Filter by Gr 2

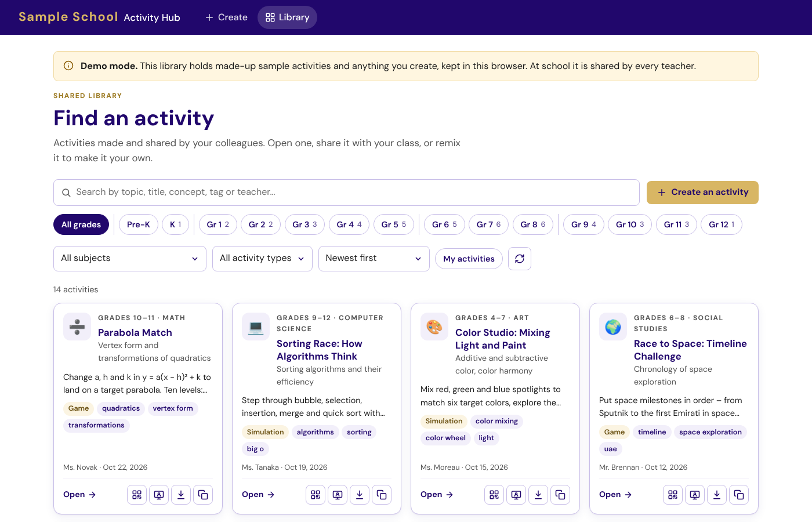261,224
